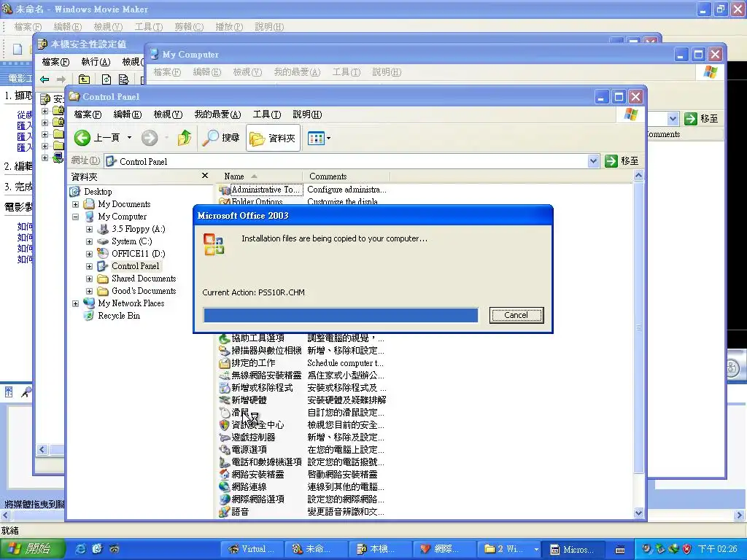This screenshot has width=747, height=560.
Task: Open 檔案(F) menu in Control Panel
Action: click(x=88, y=114)
